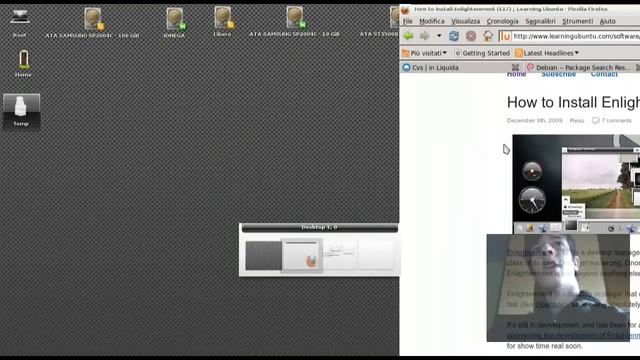Image resolution: width=640 pixels, height=360 pixels.
Task: Click the author name 'Resu'
Action: click(x=577, y=120)
